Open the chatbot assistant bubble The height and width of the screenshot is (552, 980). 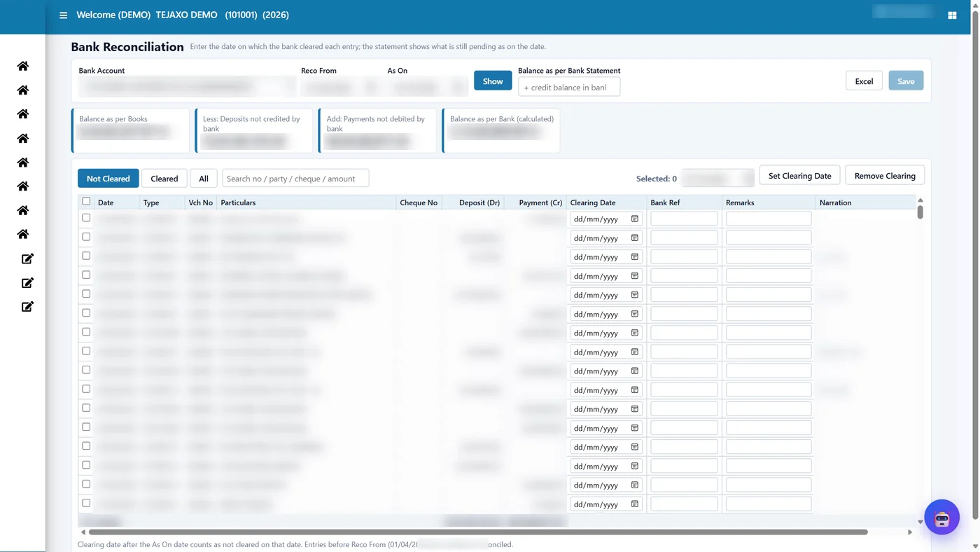click(941, 518)
